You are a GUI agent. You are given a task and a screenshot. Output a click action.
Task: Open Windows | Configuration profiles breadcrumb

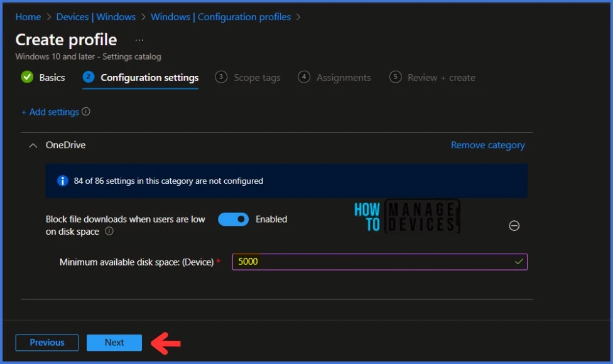point(220,17)
